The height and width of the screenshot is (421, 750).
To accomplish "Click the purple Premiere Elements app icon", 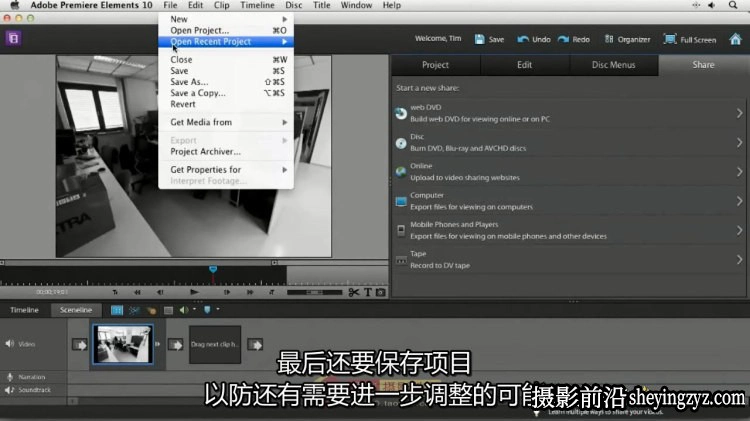I will point(13,38).
